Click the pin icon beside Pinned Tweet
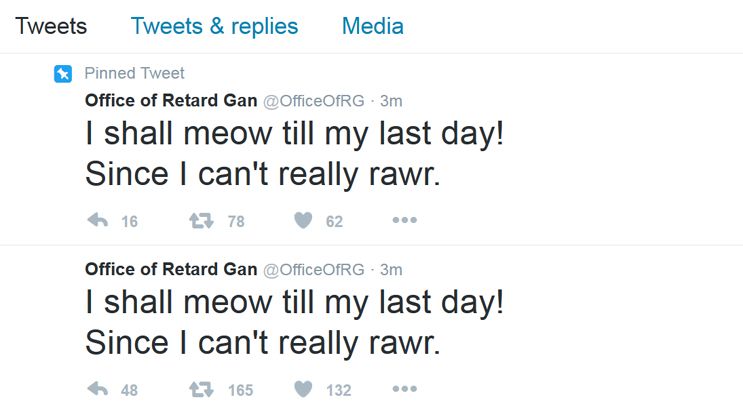 tap(62, 74)
